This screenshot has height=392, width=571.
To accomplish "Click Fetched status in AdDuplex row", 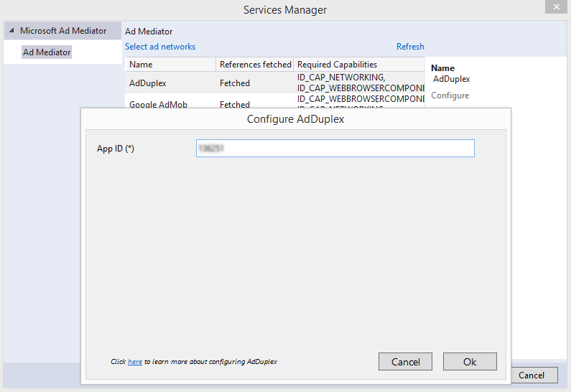I will (x=235, y=83).
